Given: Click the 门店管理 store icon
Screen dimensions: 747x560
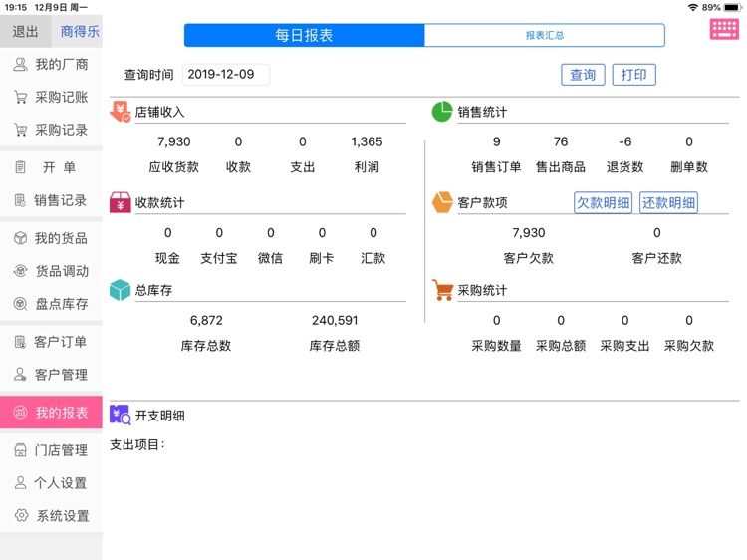Looking at the screenshot, I should pyautogui.click(x=20, y=450).
